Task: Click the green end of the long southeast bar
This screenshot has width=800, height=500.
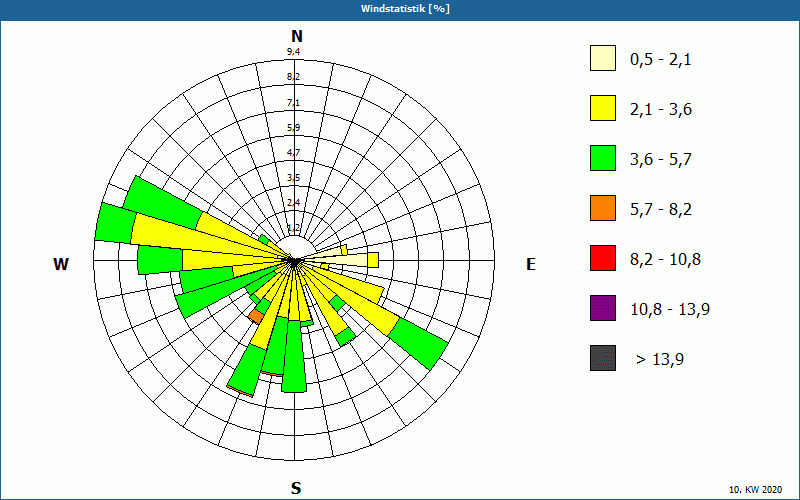Action: click(419, 343)
